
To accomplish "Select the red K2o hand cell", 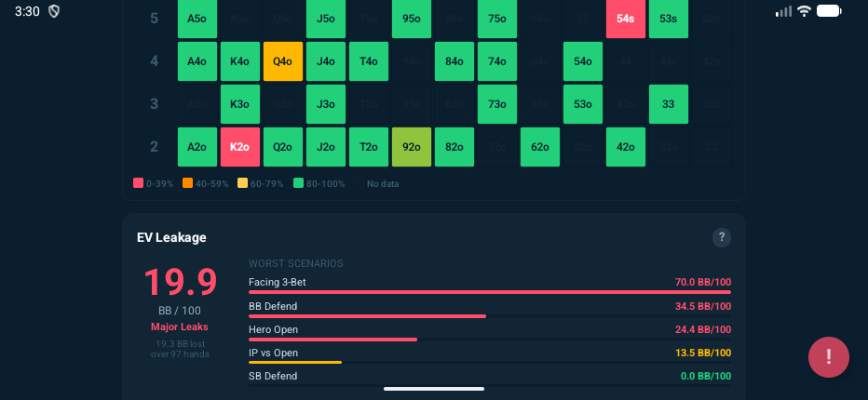I will point(239,147).
